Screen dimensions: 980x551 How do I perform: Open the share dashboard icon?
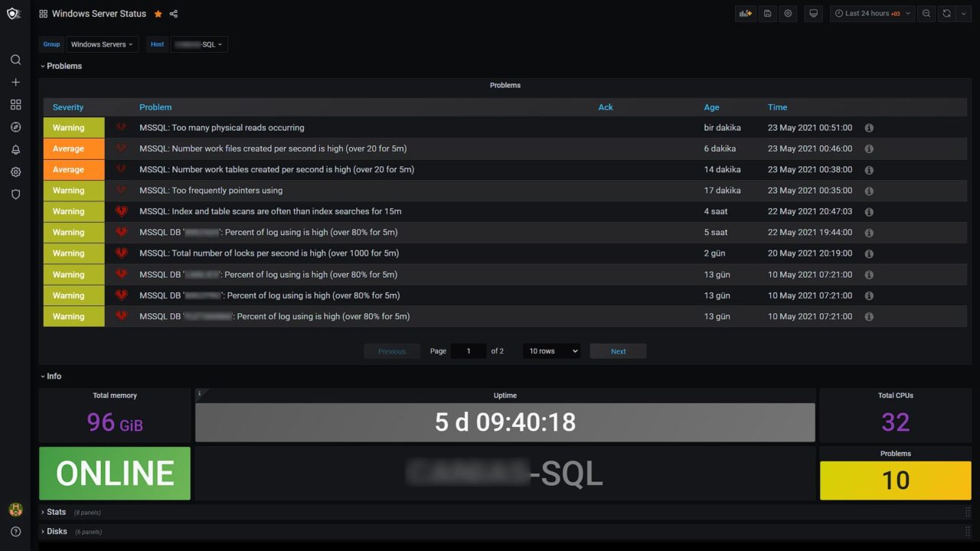[x=174, y=13]
